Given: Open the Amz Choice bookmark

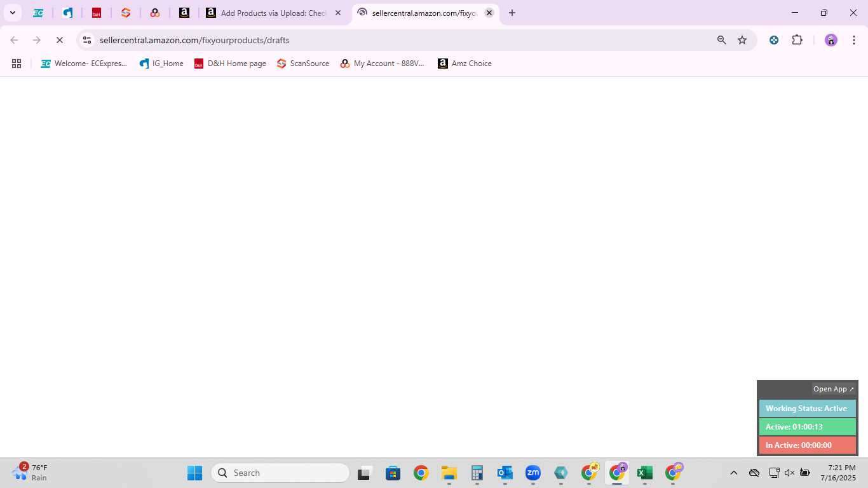Looking at the screenshot, I should [465, 64].
